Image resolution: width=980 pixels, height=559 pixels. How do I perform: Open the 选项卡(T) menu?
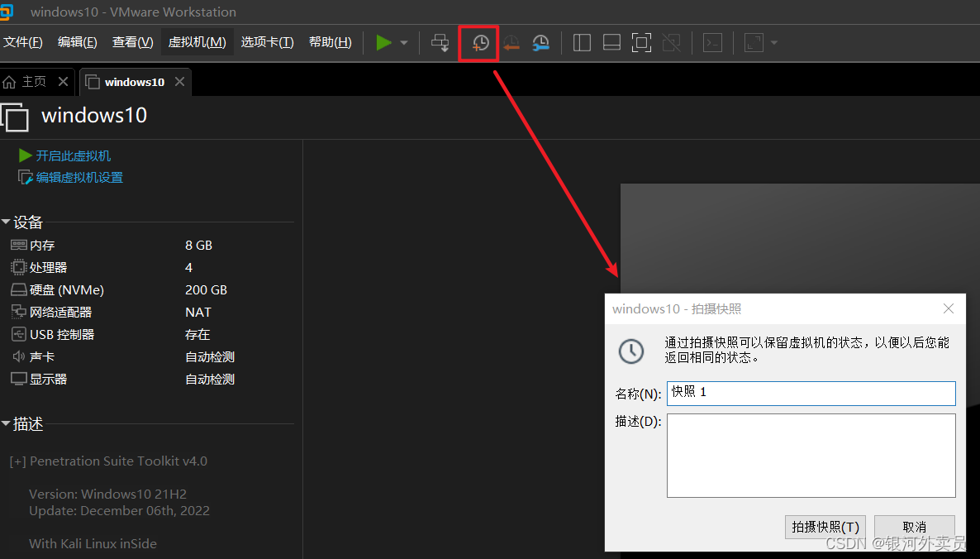click(x=268, y=42)
